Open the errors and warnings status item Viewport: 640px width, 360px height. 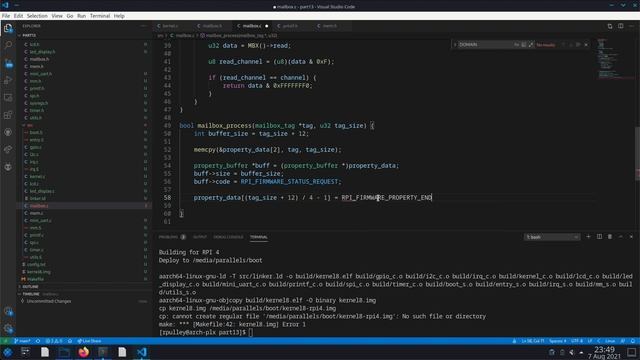(x=54, y=341)
